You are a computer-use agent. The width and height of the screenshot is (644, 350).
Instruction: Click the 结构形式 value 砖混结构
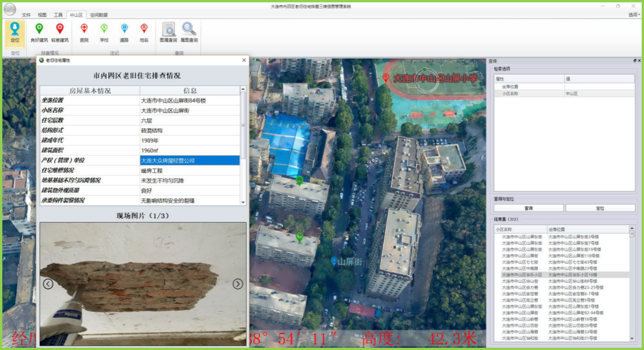(x=152, y=130)
